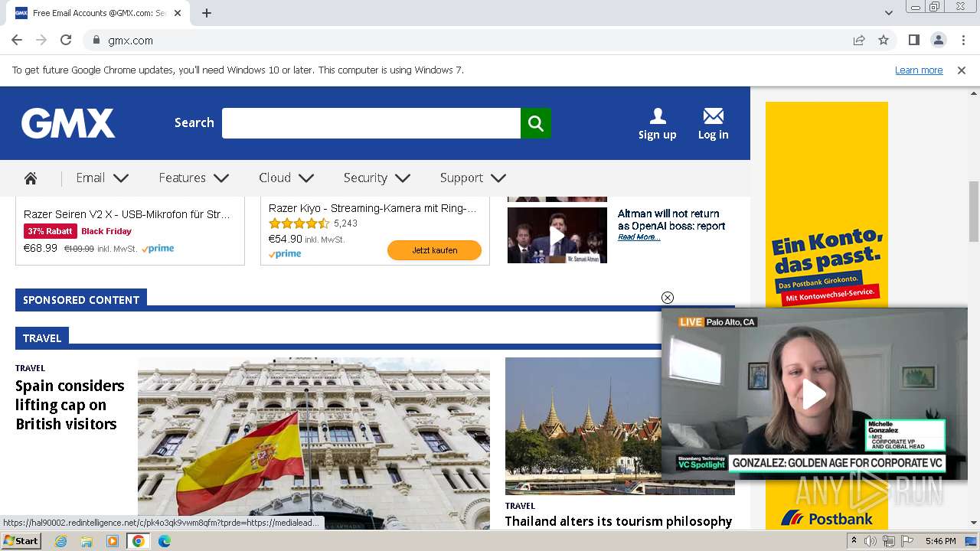Close the GMX browser tab
Image resolution: width=980 pixels, height=551 pixels.
click(x=178, y=13)
